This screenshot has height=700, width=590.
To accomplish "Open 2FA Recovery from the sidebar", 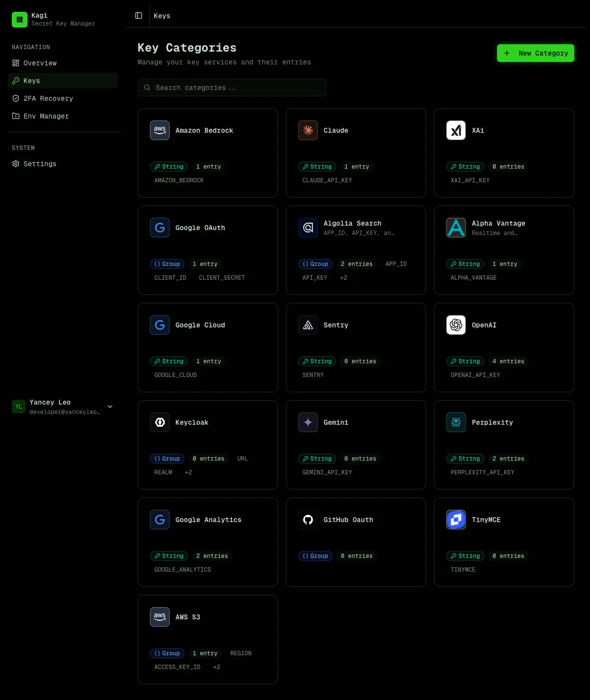I will pyautogui.click(x=47, y=98).
